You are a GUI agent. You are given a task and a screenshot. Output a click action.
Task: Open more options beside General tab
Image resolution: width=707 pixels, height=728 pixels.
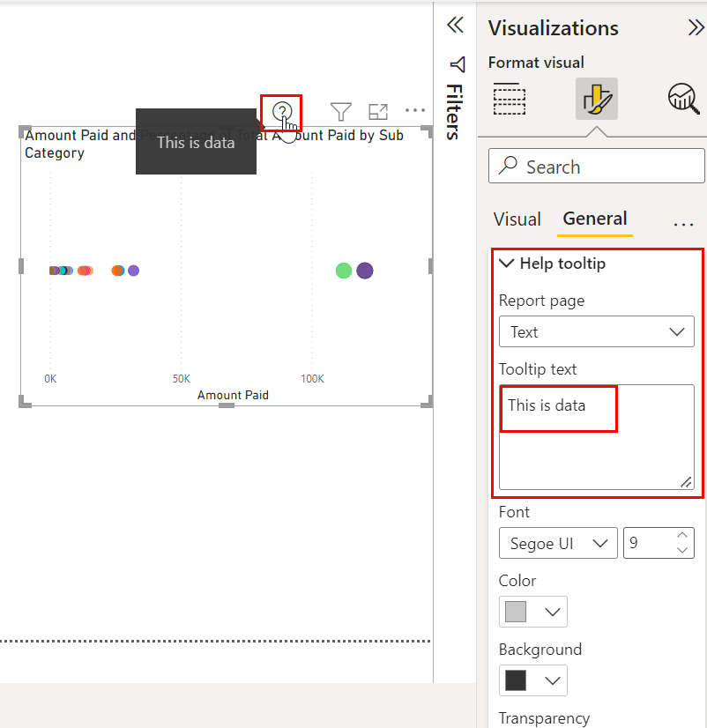(x=683, y=224)
